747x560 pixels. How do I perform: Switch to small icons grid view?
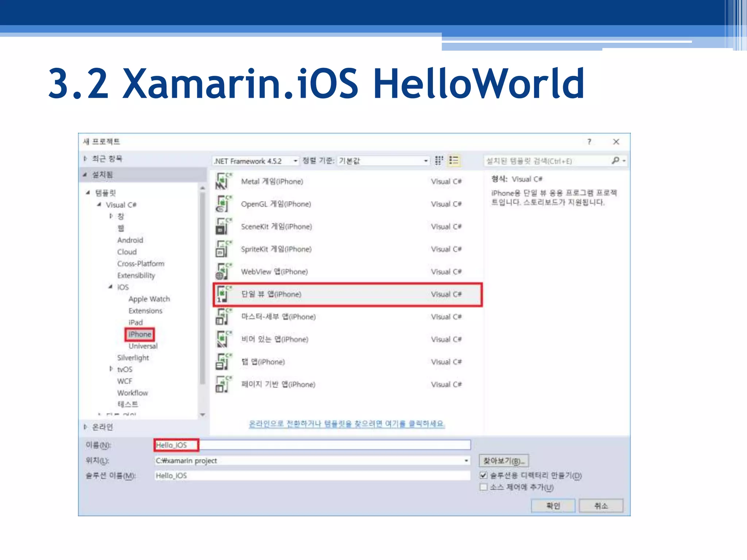(439, 160)
